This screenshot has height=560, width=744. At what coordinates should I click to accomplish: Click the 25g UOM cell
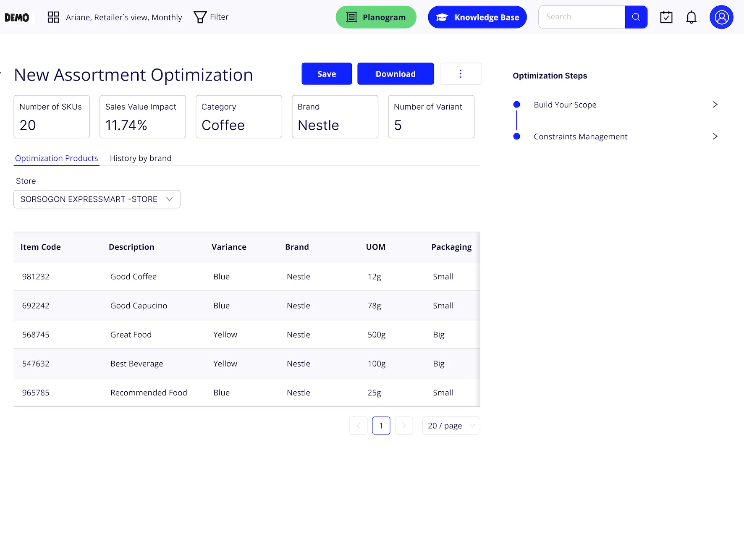click(374, 393)
